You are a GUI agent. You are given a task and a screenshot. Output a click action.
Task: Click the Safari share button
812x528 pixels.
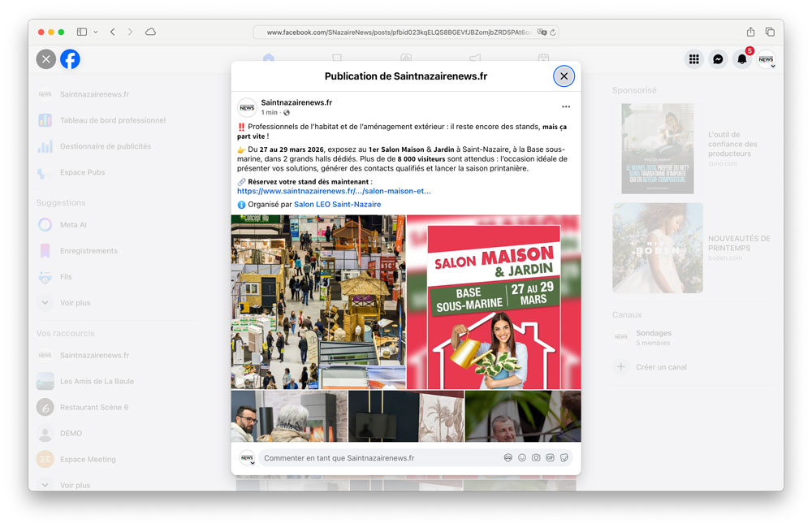750,32
